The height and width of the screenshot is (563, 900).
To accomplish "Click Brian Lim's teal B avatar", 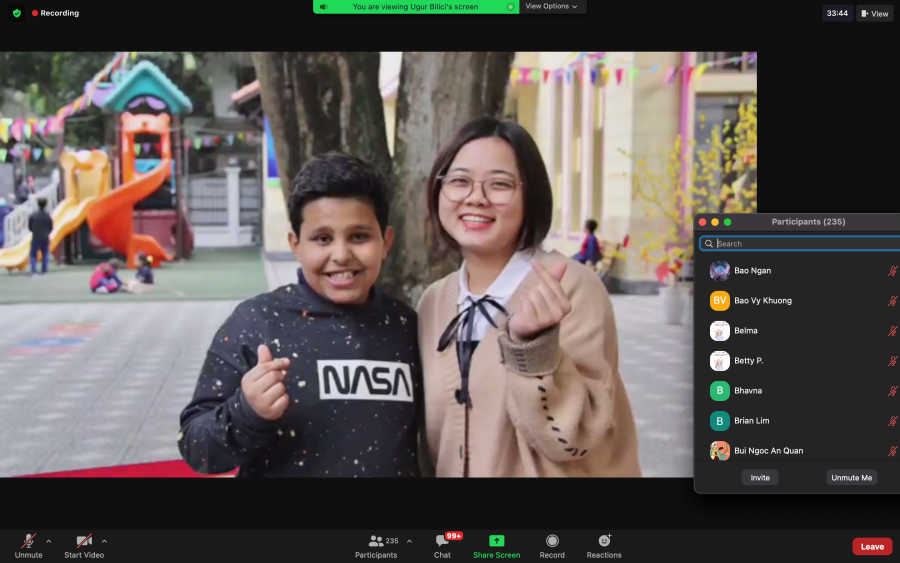I will click(x=720, y=421).
